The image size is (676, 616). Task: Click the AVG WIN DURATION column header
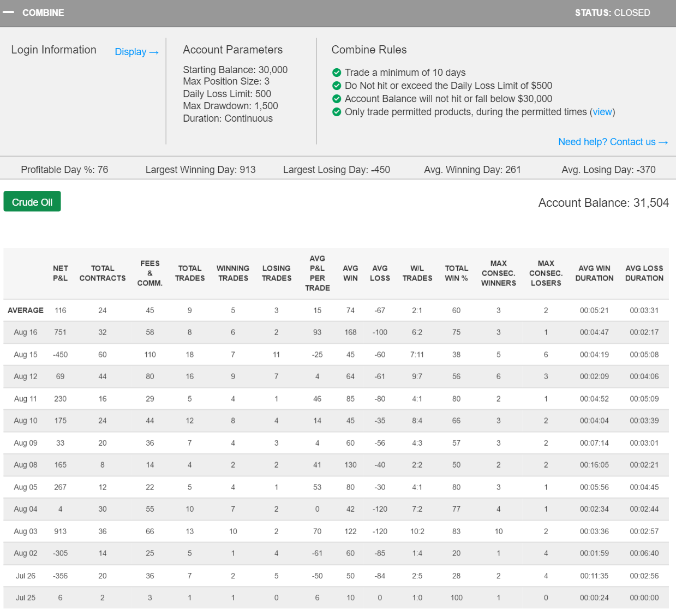point(594,273)
